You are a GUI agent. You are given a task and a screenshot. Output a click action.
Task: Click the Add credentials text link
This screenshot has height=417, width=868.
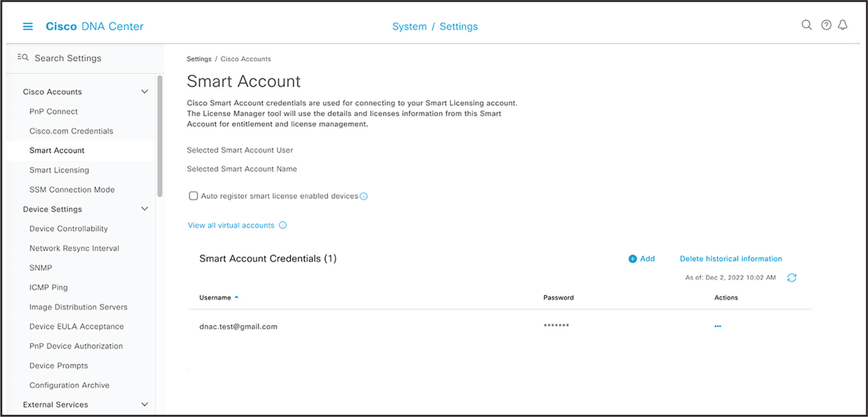pyautogui.click(x=647, y=259)
